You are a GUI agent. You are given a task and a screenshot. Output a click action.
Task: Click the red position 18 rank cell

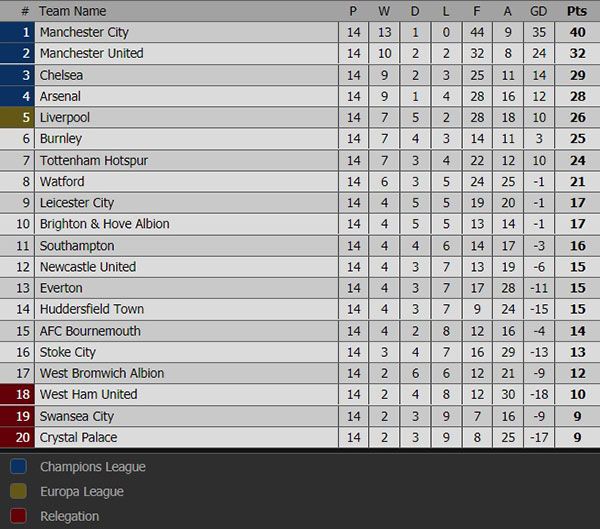point(17,394)
